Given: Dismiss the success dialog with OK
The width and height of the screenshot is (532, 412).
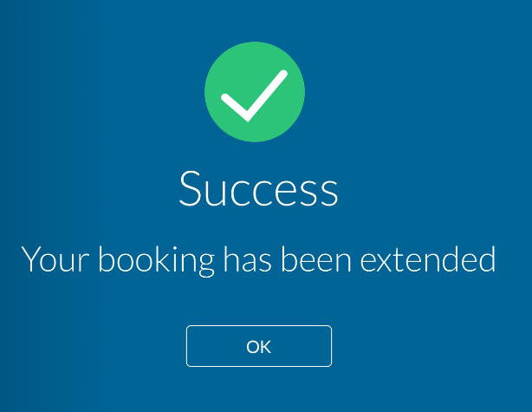Looking at the screenshot, I should 259,346.
